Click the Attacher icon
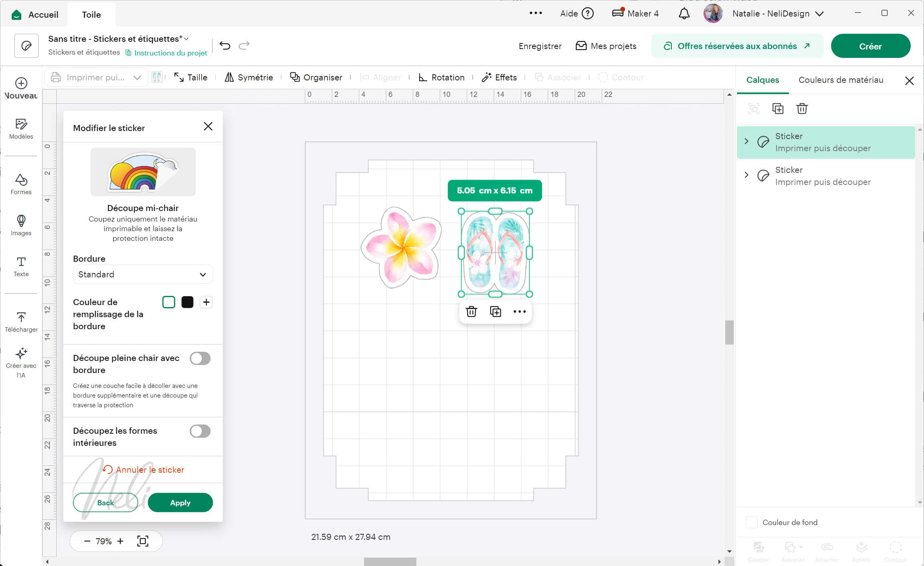Viewport: 924px width, 566px height. tap(827, 549)
